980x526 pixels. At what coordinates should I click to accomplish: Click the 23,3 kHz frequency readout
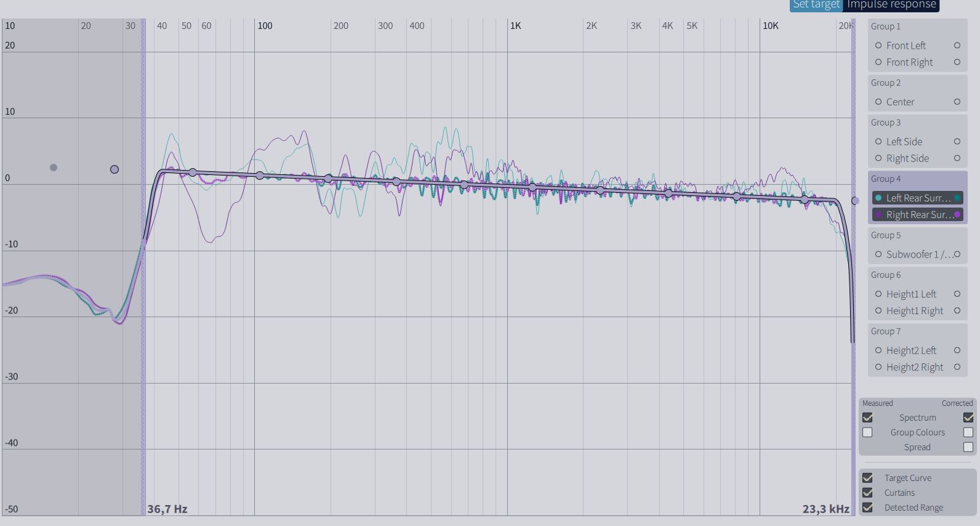(x=825, y=509)
